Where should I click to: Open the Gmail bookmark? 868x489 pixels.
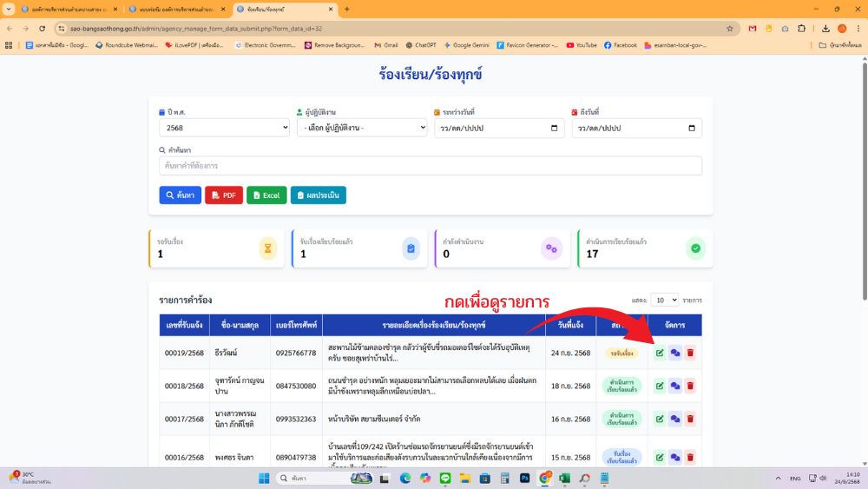(385, 45)
